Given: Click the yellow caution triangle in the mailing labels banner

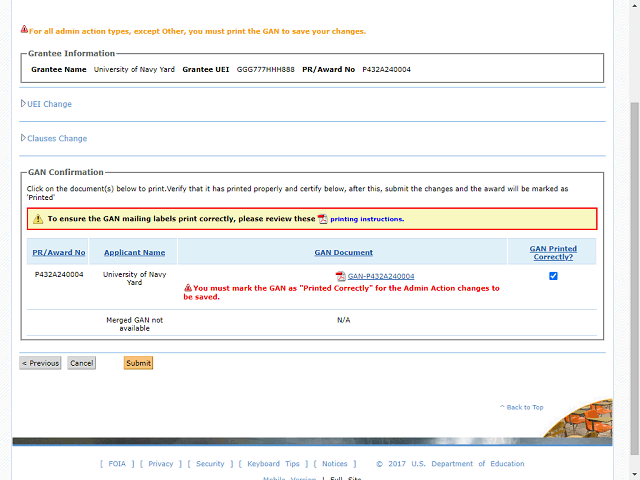Looking at the screenshot, I should pos(38,219).
